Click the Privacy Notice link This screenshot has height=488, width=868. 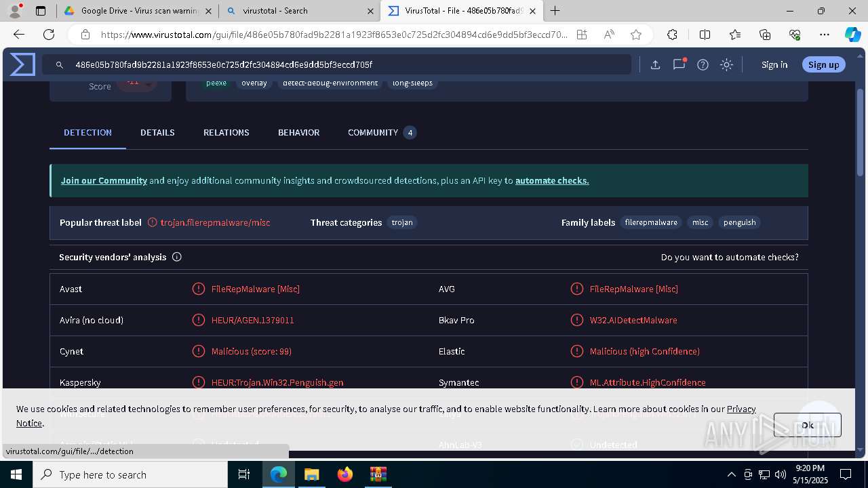pos(741,409)
